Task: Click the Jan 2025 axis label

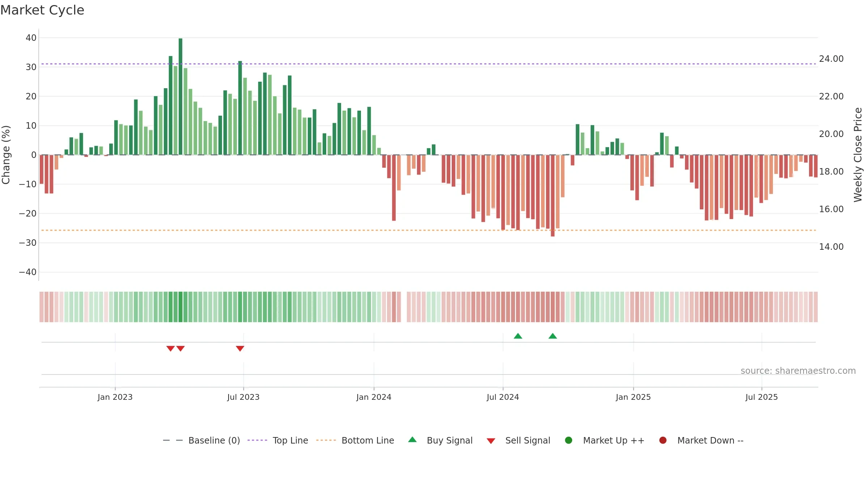Action: click(633, 397)
